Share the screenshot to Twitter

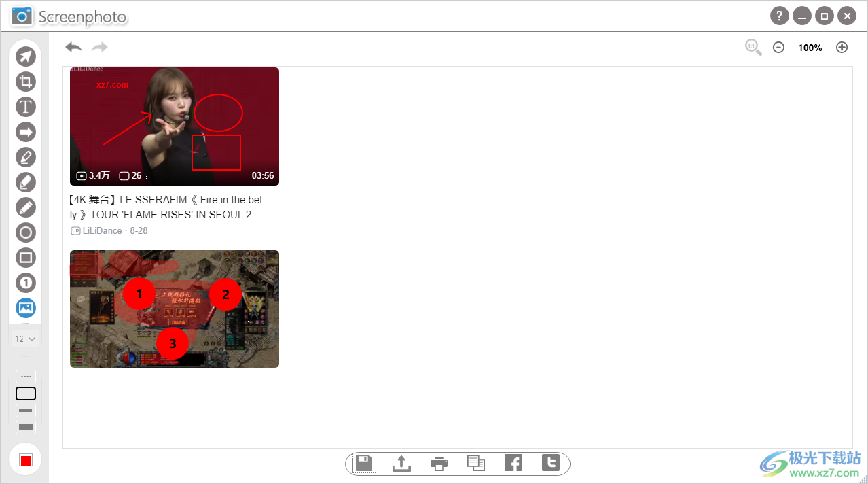pos(551,463)
